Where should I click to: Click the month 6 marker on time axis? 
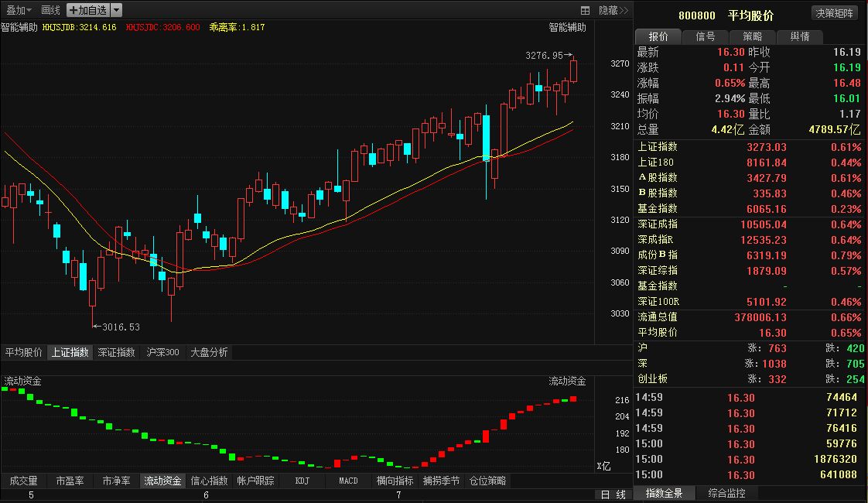point(206,495)
